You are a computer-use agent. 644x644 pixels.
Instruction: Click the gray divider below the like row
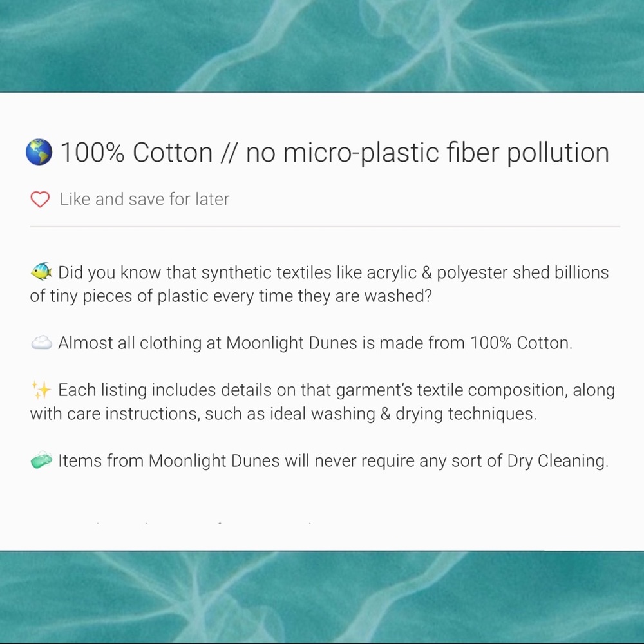point(325,226)
